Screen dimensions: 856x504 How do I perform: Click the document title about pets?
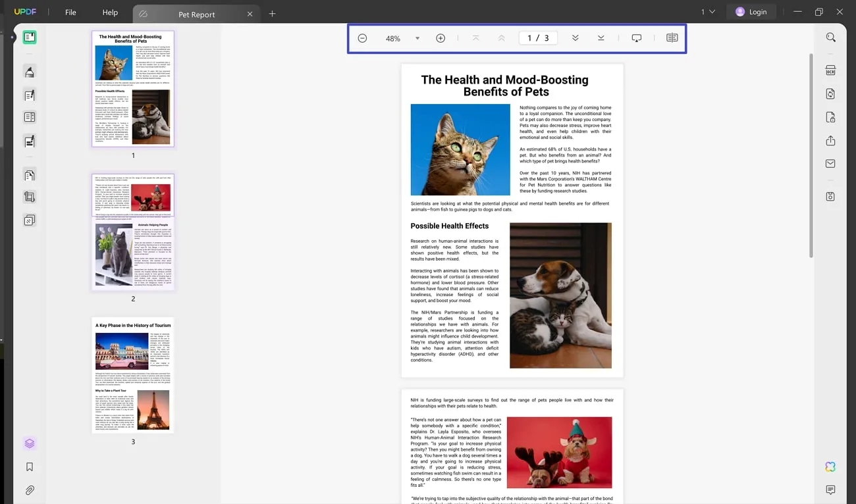tap(505, 86)
